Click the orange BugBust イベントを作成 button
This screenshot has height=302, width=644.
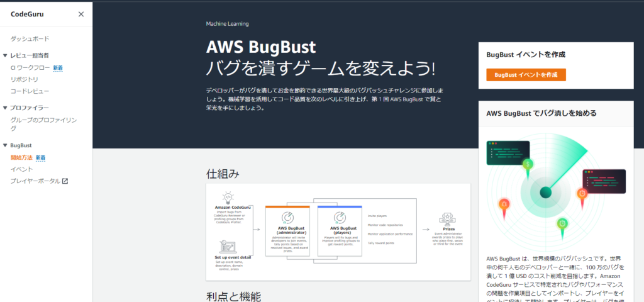[x=526, y=75]
